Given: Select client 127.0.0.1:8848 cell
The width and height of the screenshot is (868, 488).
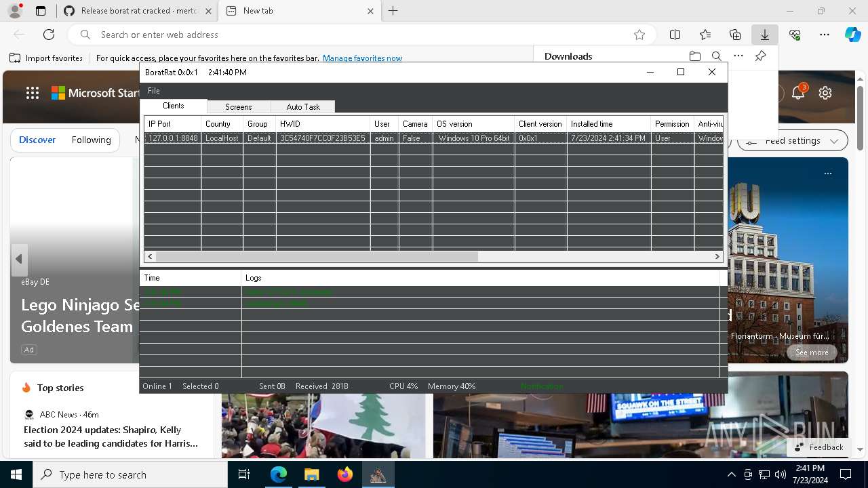Looking at the screenshot, I should (x=173, y=138).
